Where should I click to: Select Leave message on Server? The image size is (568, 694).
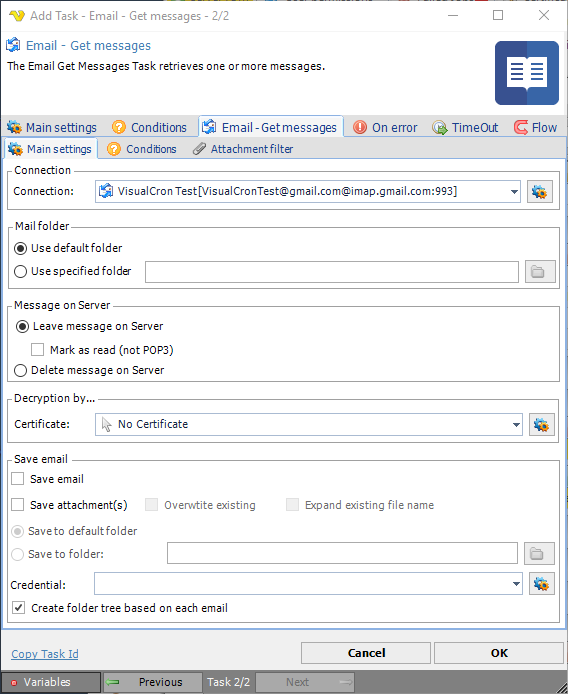pos(89,327)
